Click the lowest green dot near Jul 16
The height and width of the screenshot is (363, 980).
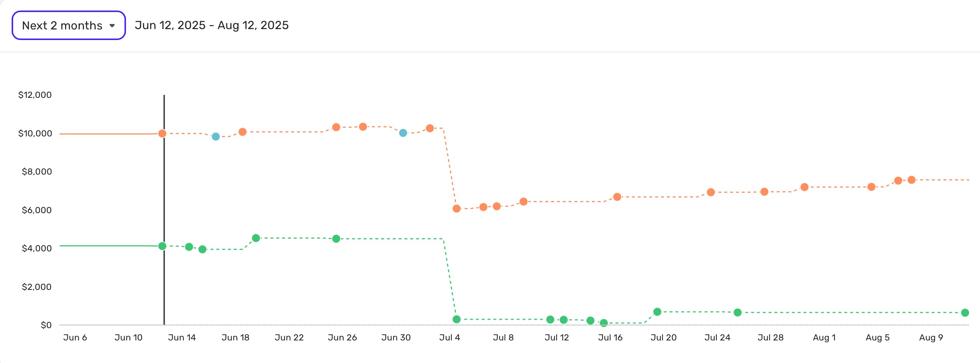coord(604,323)
